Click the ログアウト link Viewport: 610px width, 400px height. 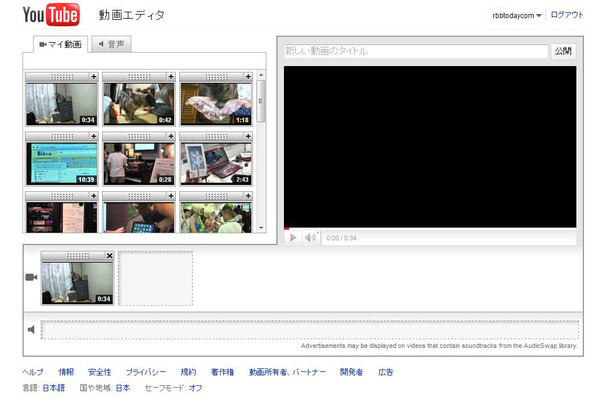[567, 15]
